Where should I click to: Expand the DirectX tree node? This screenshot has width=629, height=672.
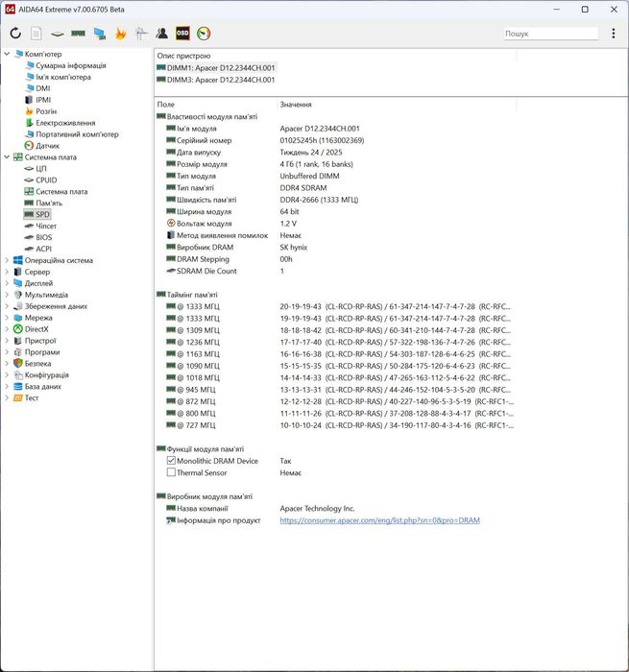coord(7,329)
